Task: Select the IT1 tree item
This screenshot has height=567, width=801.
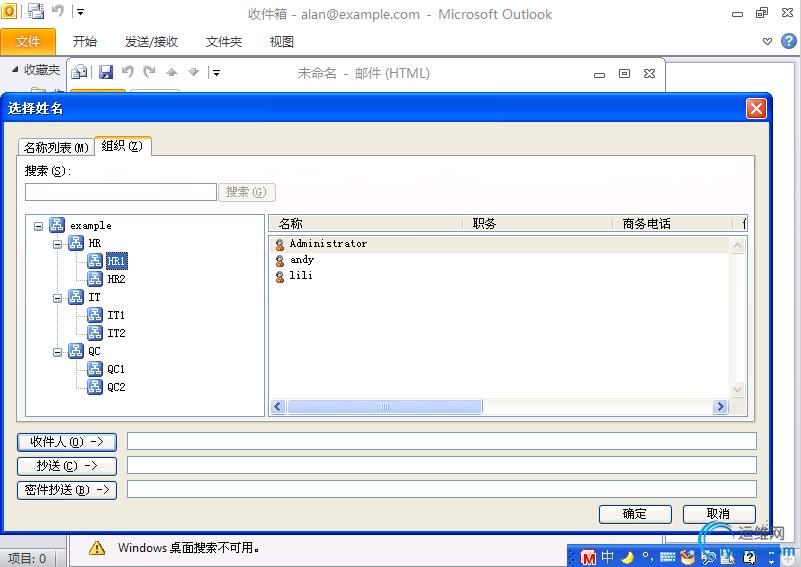Action: (116, 315)
